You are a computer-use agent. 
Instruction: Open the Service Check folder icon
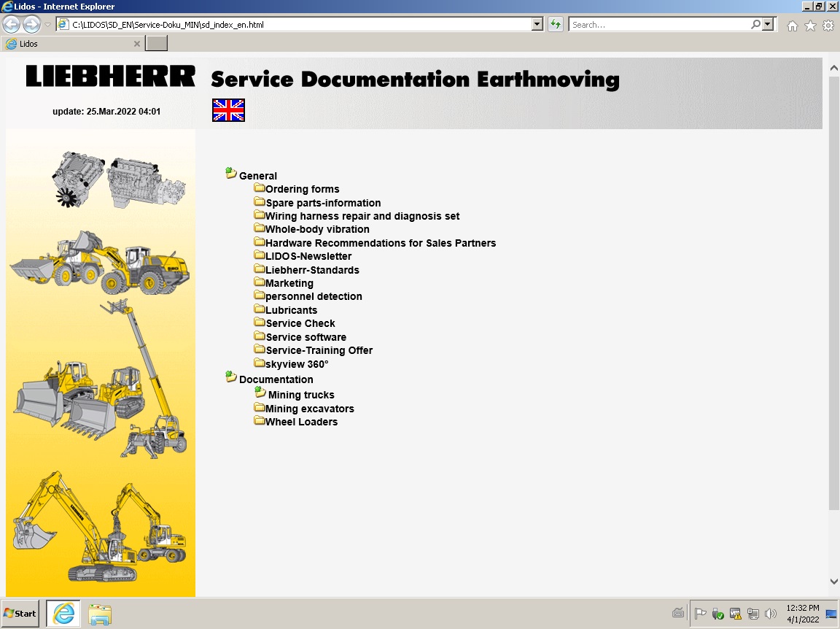pyautogui.click(x=260, y=323)
